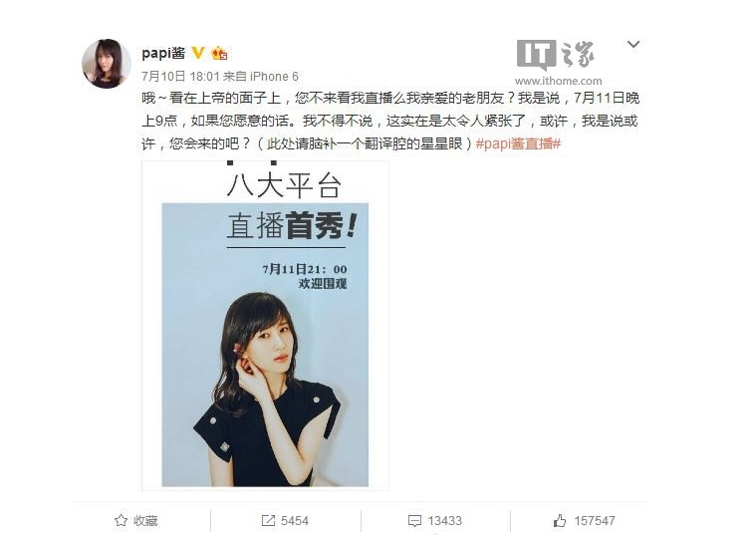The image size is (756, 540).
Task: Click the papi酱 profile avatar
Action: click(107, 64)
